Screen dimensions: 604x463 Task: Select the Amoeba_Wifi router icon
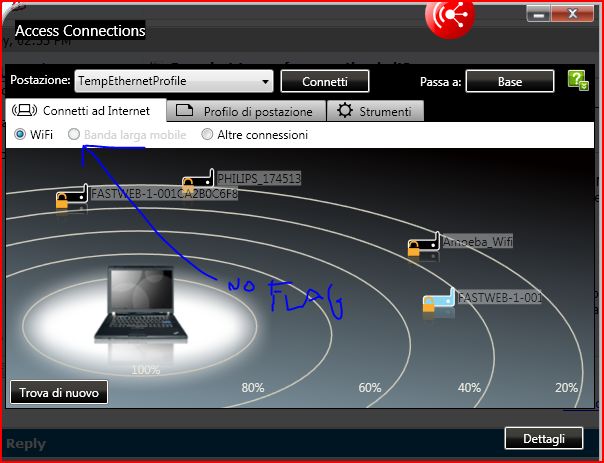pyautogui.click(x=423, y=244)
